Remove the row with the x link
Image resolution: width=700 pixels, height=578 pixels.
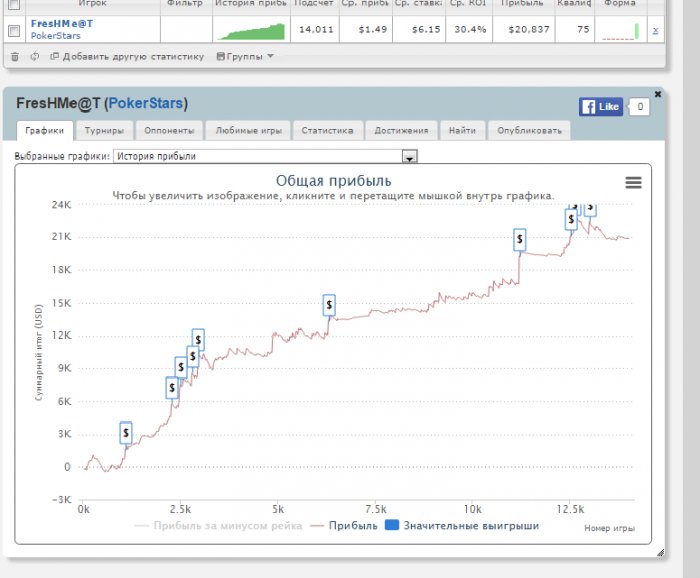[655, 30]
